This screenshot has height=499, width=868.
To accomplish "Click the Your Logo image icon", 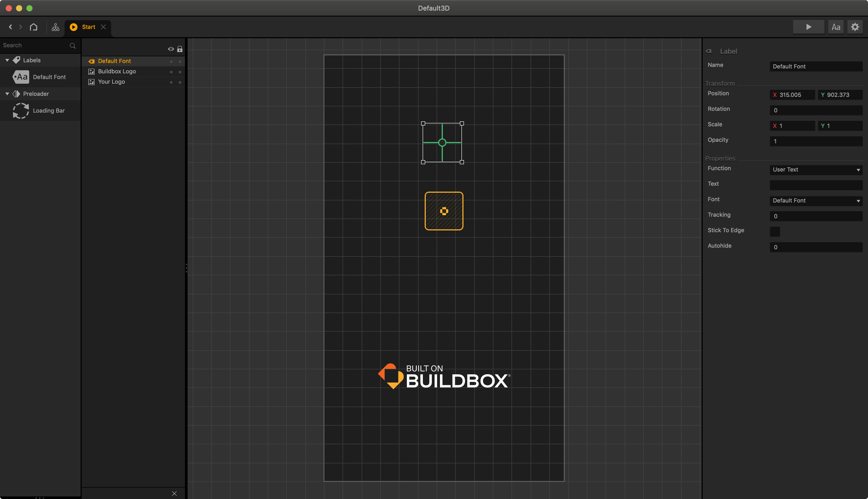I will (91, 82).
